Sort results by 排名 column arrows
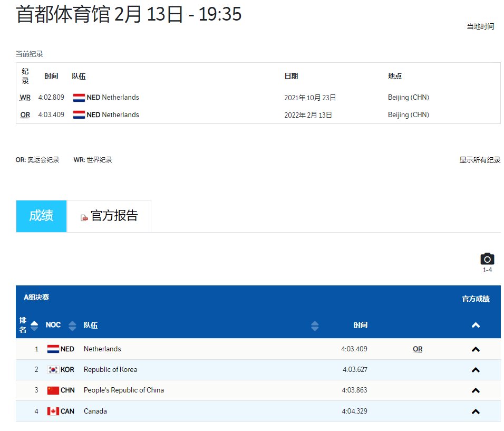Viewport: 504px width, 431px height. pyautogui.click(x=34, y=325)
